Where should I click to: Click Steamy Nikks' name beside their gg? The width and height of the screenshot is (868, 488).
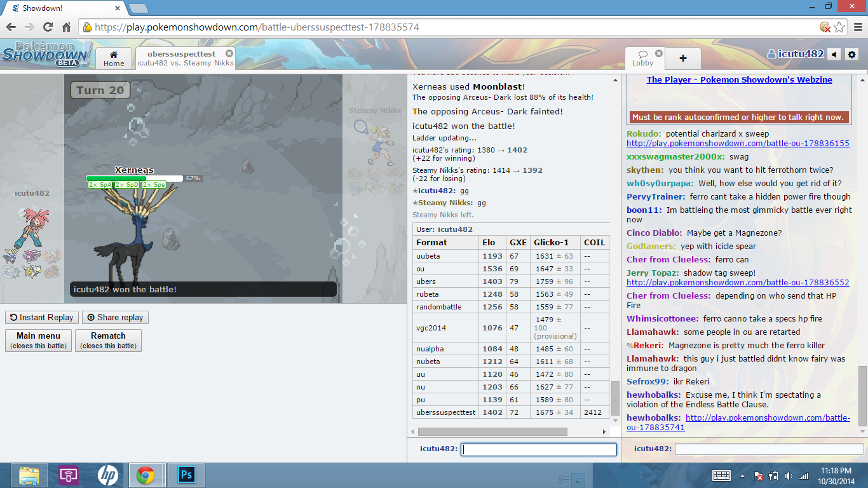click(444, 203)
